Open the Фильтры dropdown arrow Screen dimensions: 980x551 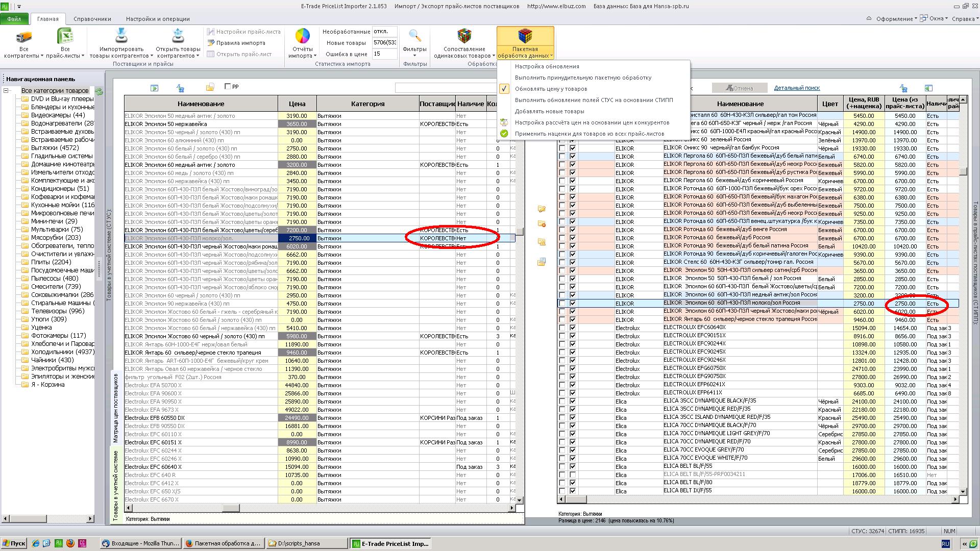pyautogui.click(x=414, y=56)
